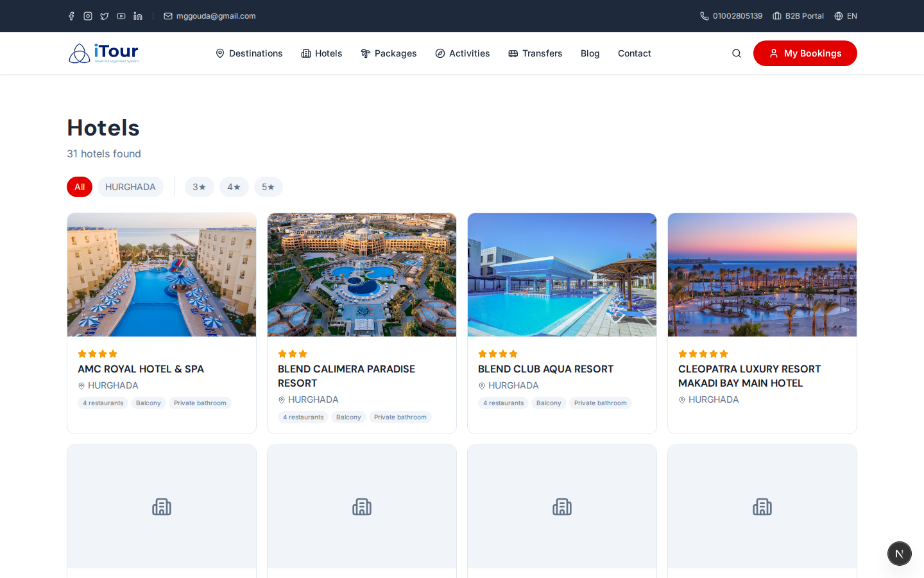Viewport: 924px width, 578px height.
Task: Open the LinkedIn social icon
Action: 138,16
